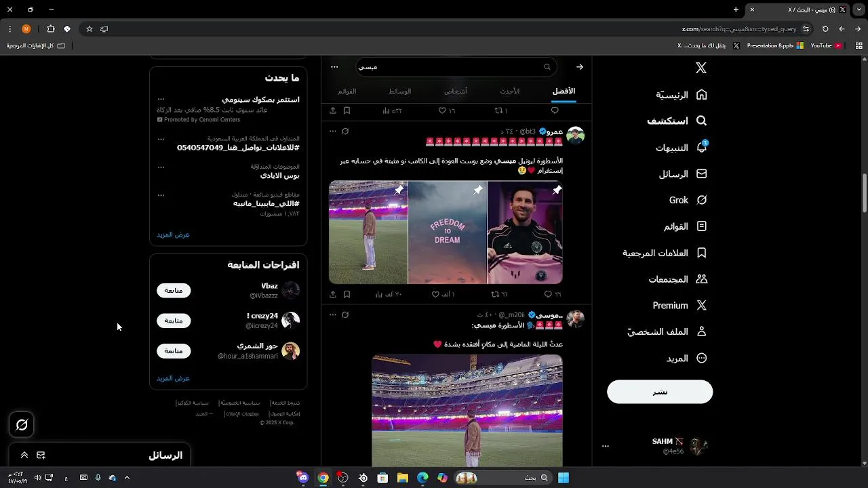Open استكشف explore in sidebar
This screenshot has width=868, height=488.
[677, 121]
